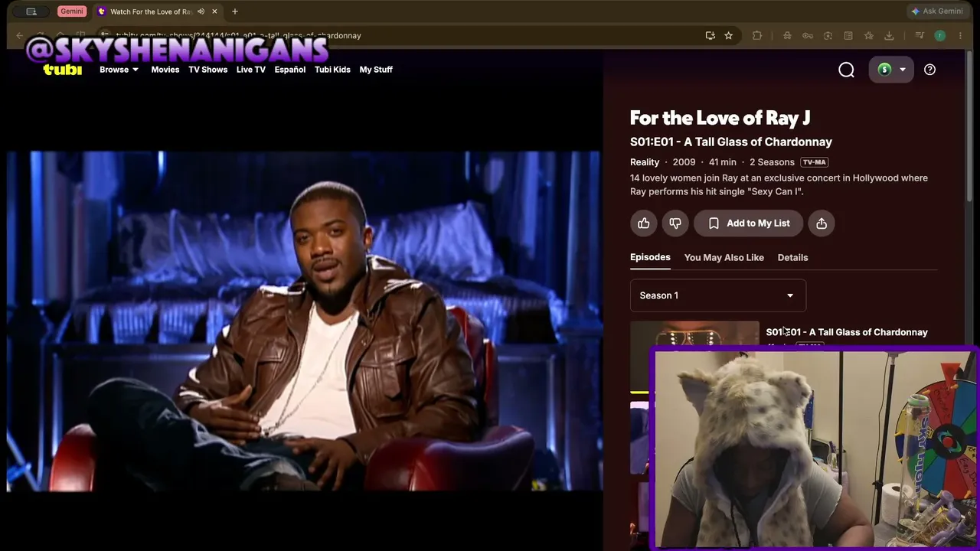Mute the tab via its speaker icon

tap(201, 11)
